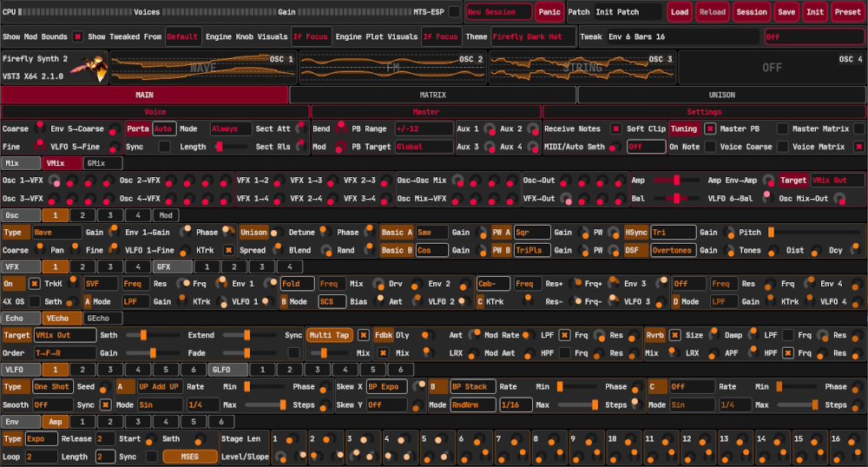
Task: Click the Load patch button
Action: point(680,11)
